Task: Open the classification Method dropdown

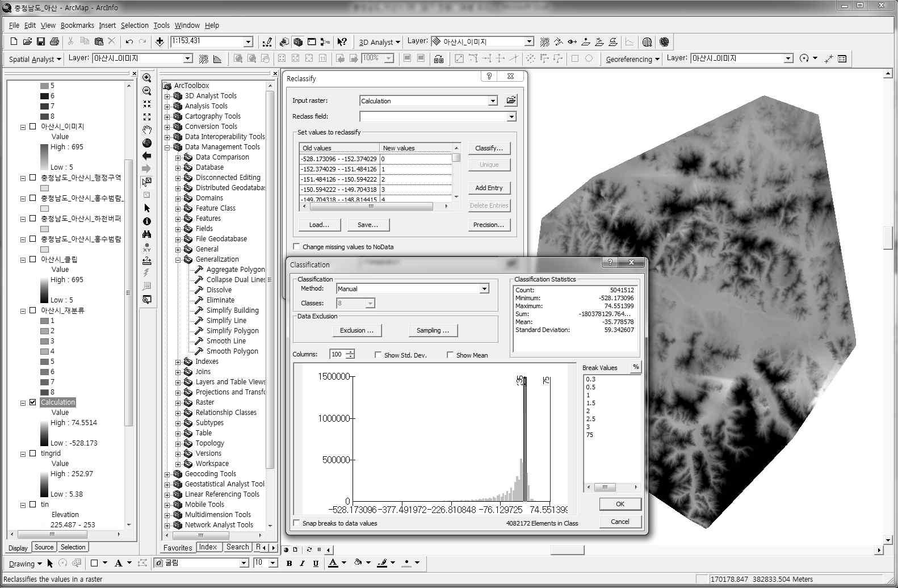Action: point(484,289)
